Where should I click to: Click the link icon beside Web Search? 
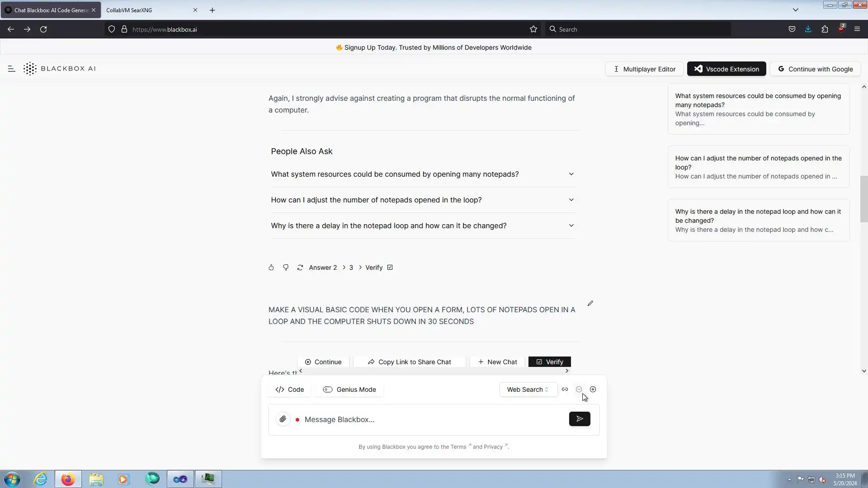click(565, 389)
